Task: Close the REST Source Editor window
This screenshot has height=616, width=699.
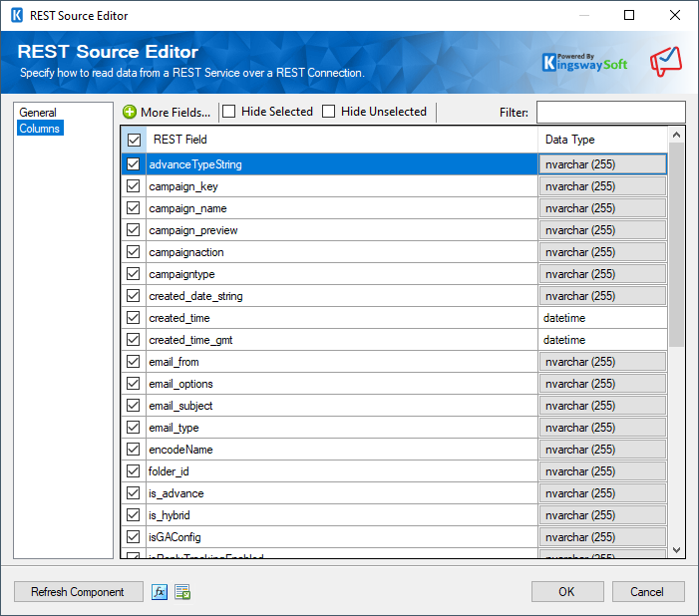Action: [675, 15]
